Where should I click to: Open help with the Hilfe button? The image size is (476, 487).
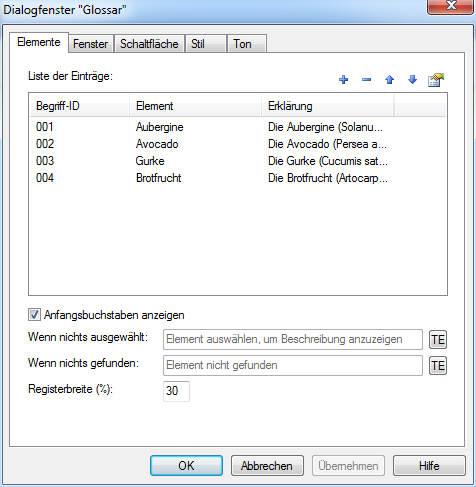(x=429, y=465)
